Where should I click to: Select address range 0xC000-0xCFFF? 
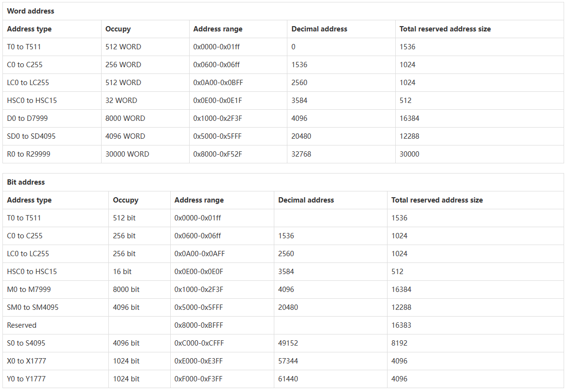[x=199, y=343]
